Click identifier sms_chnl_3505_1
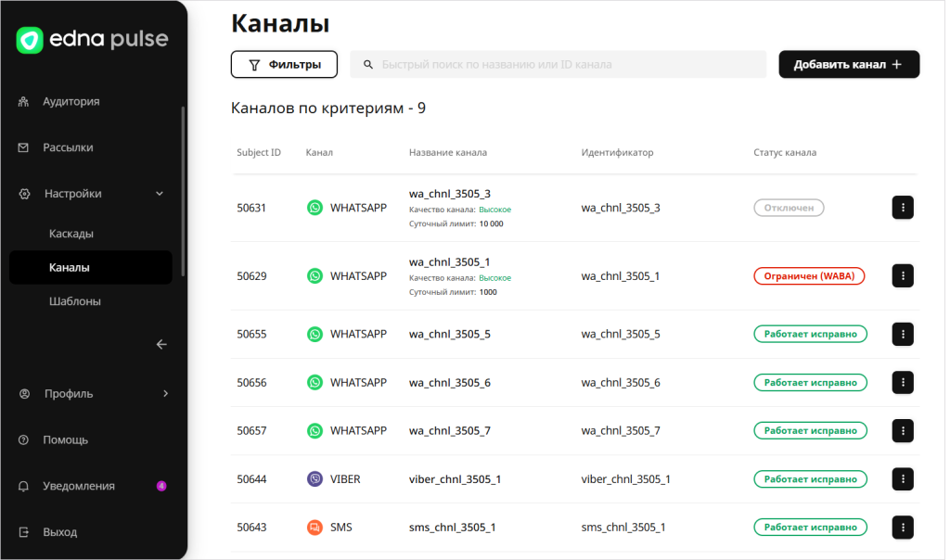 [623, 528]
